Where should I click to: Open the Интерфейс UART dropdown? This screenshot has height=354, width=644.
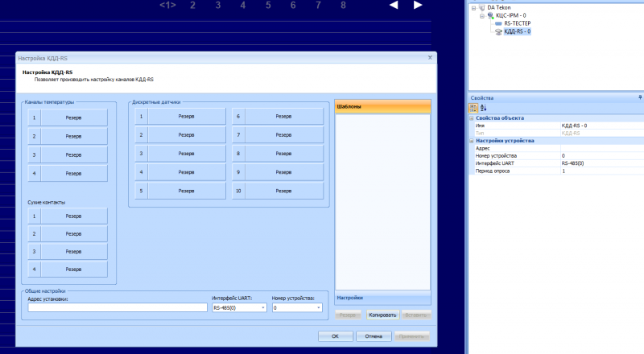(x=262, y=307)
